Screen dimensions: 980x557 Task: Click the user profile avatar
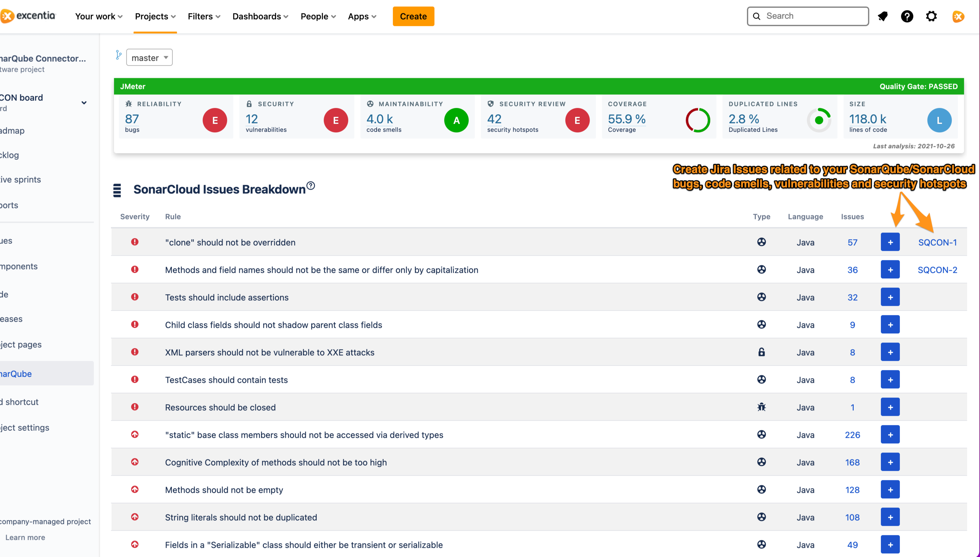(x=958, y=16)
